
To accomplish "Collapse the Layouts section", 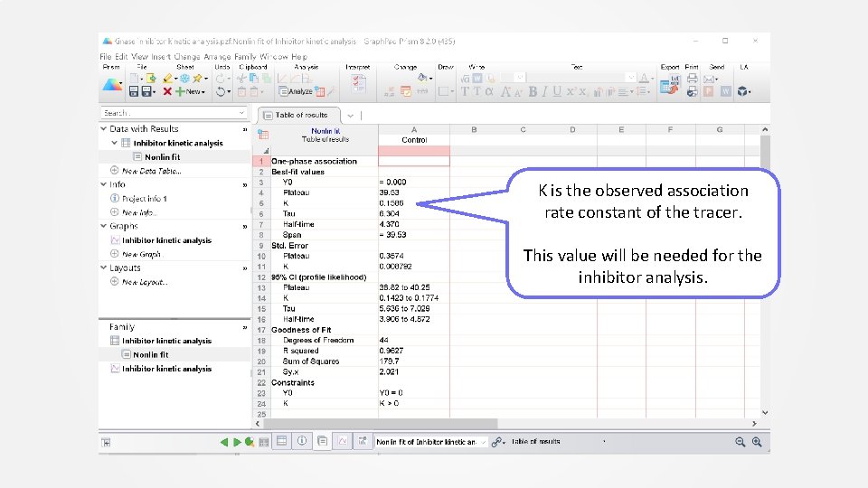I will [103, 267].
